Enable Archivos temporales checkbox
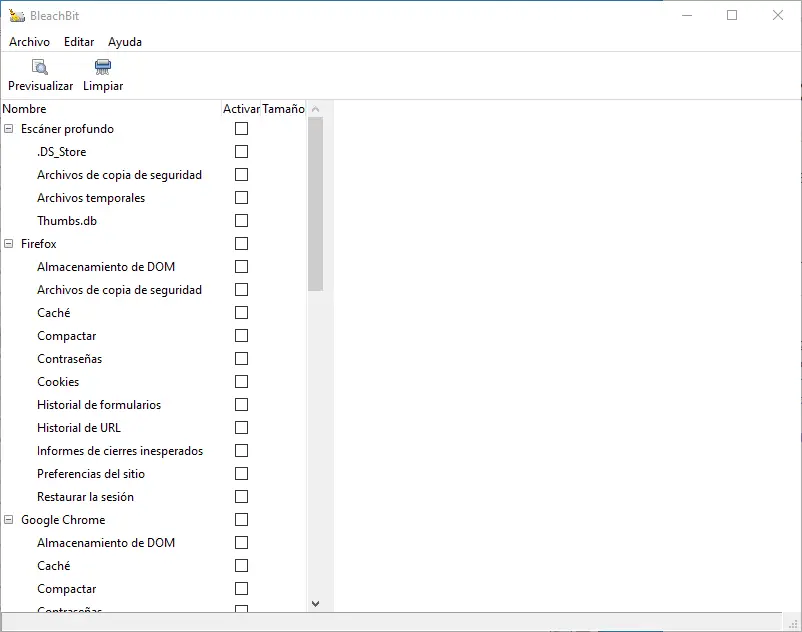This screenshot has width=802, height=632. (x=241, y=198)
